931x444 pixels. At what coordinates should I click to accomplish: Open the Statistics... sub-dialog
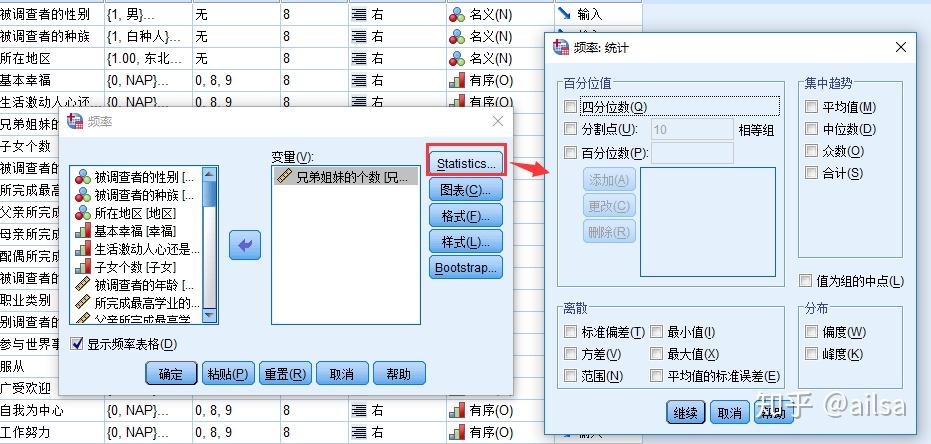pyautogui.click(x=466, y=162)
